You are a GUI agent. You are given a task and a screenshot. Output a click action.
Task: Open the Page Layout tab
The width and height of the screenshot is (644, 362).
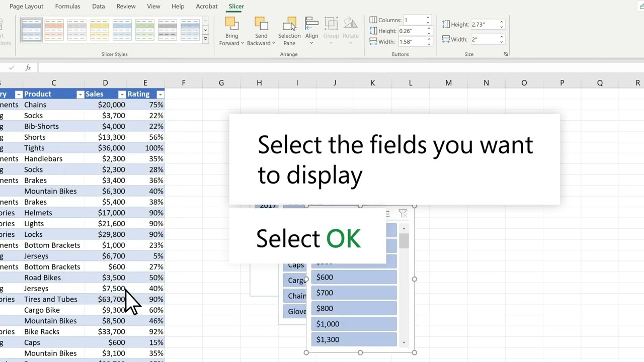coord(27,7)
